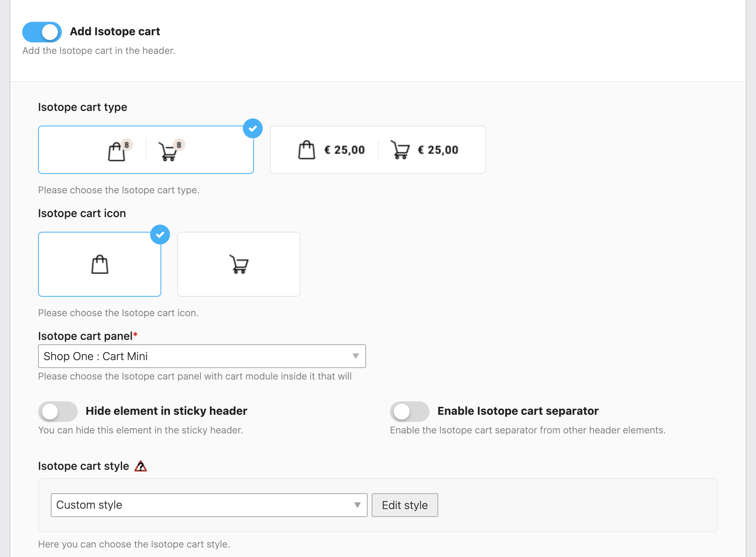Click the bag icon next to € 25,00

click(x=306, y=150)
